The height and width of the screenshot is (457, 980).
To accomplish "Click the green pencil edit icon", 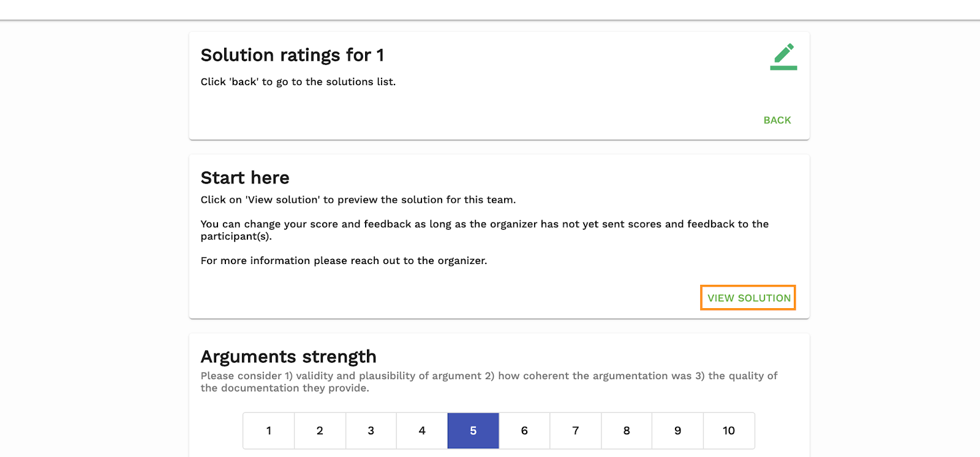I will [x=783, y=56].
